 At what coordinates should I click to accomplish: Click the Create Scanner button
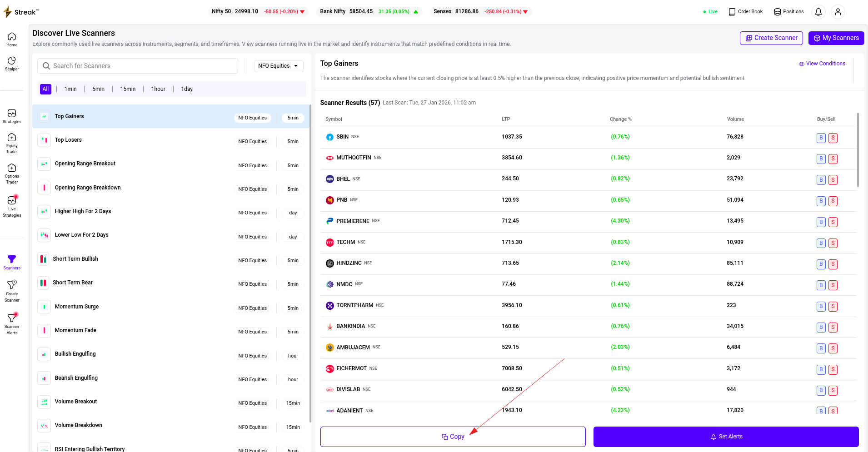click(771, 38)
